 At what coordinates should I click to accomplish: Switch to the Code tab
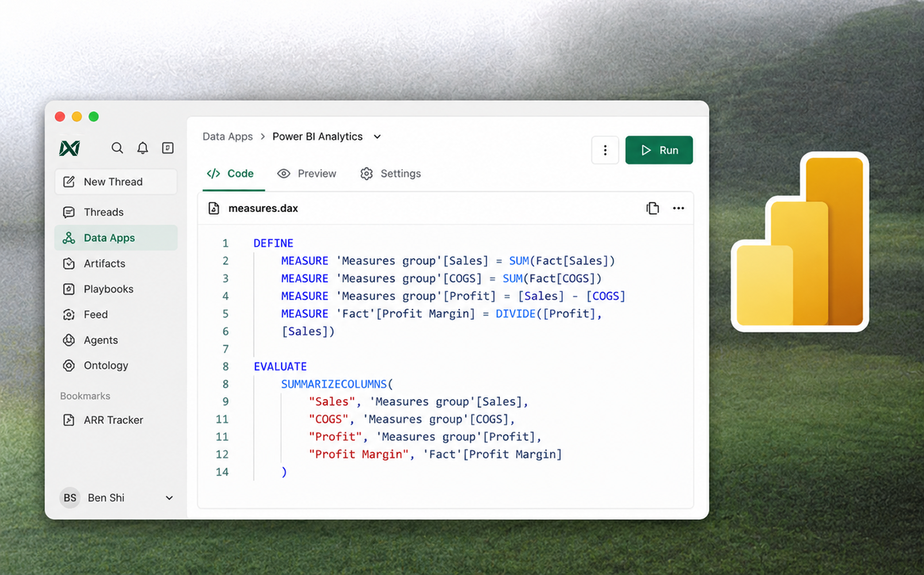(x=230, y=174)
